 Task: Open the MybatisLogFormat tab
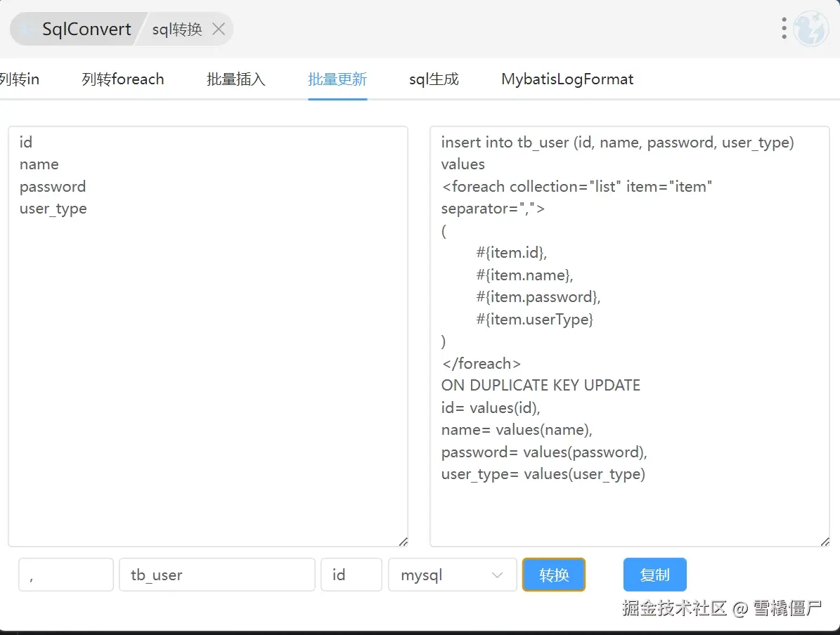click(x=567, y=79)
